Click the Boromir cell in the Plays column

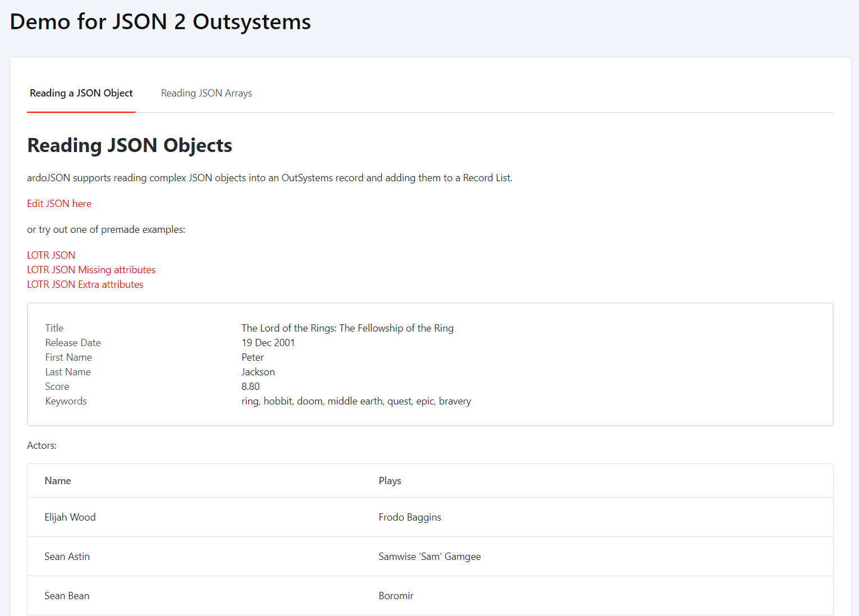click(x=396, y=595)
